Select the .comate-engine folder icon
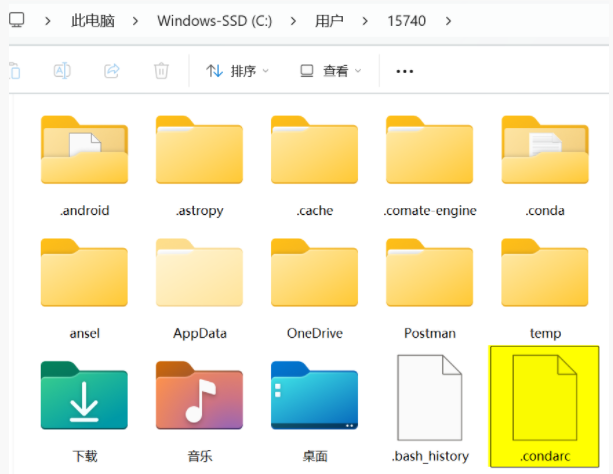The height and width of the screenshot is (474, 613). [x=430, y=149]
